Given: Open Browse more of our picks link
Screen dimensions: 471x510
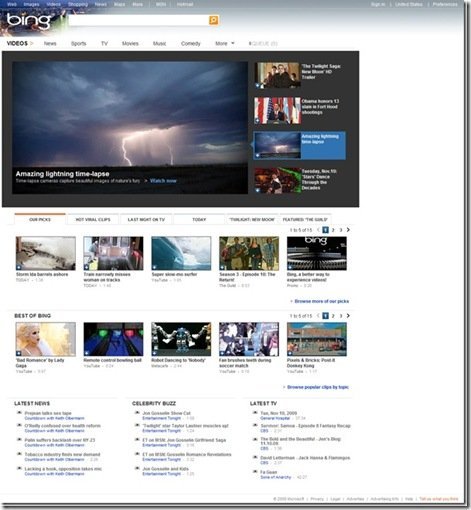Looking at the screenshot, I should [322, 301].
